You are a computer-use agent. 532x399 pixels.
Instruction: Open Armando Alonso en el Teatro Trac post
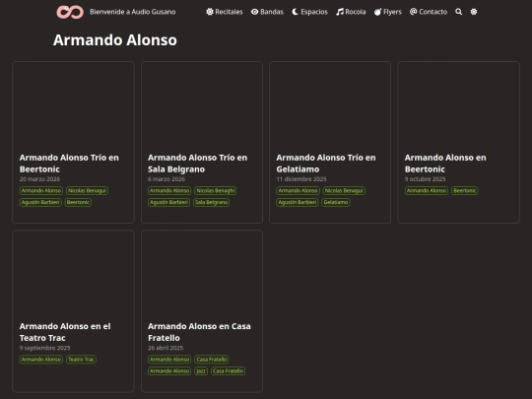[x=65, y=332]
